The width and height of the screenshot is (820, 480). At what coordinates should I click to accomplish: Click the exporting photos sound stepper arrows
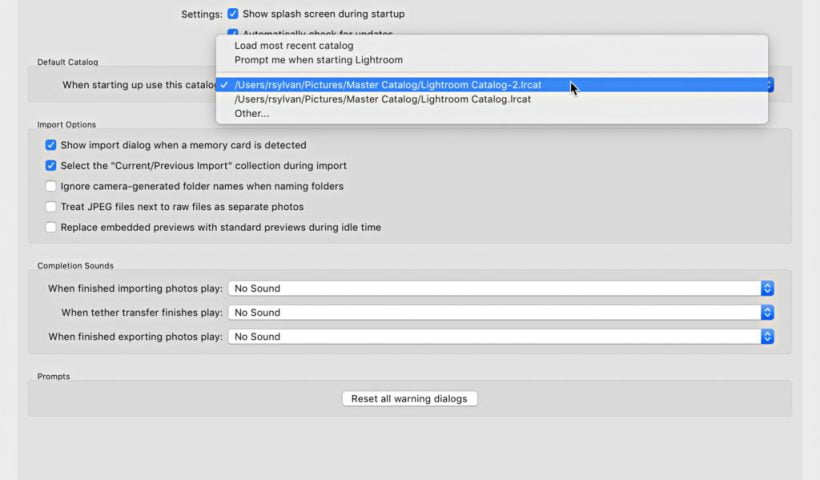(767, 337)
